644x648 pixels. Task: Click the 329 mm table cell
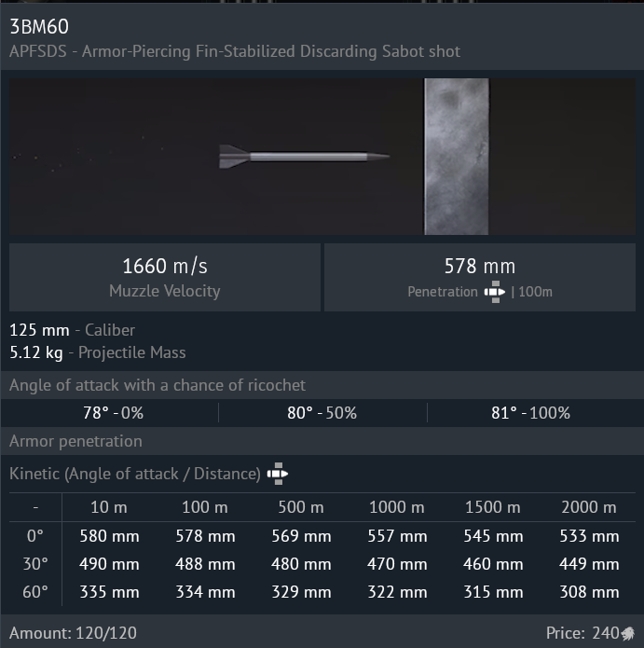[301, 592]
